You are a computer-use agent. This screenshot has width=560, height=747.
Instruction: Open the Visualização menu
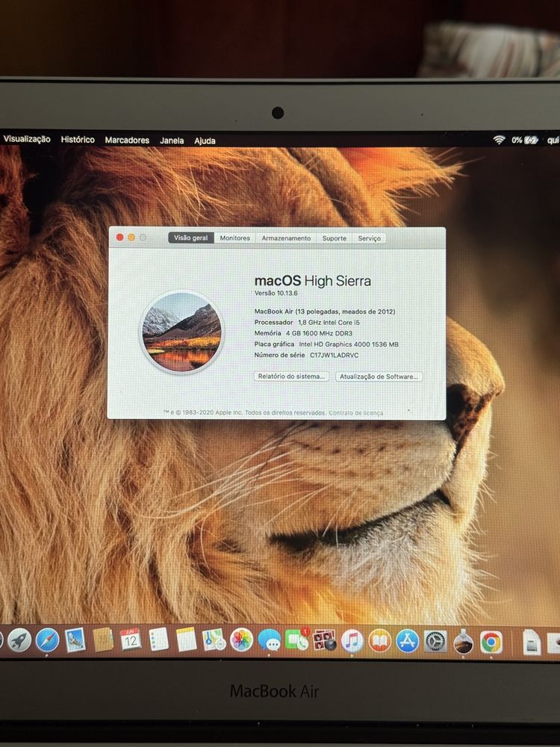(27, 139)
